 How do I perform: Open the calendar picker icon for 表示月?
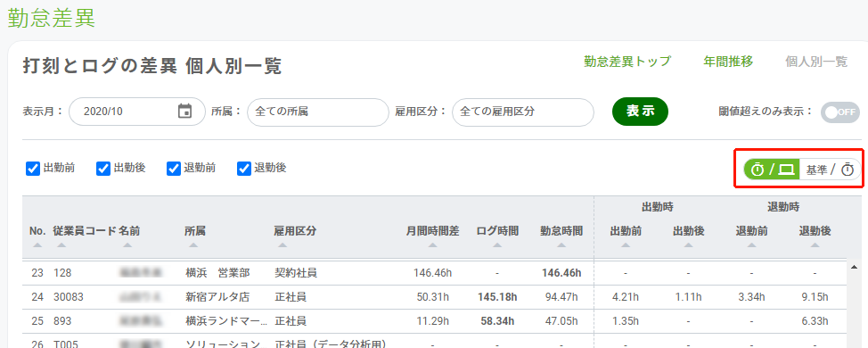184,111
